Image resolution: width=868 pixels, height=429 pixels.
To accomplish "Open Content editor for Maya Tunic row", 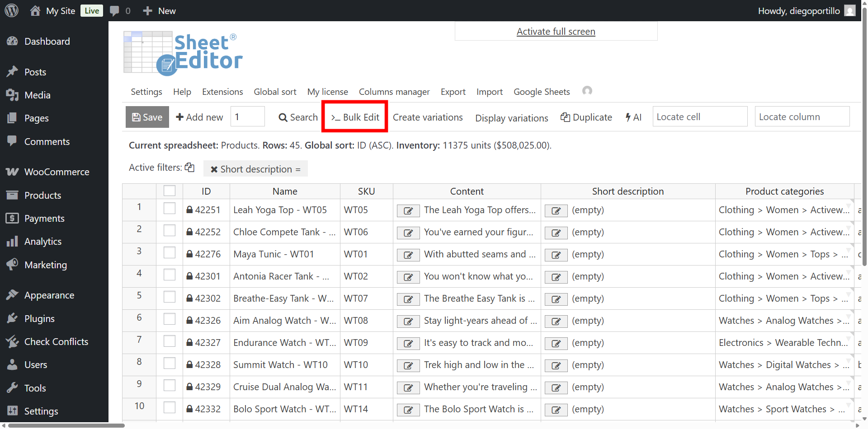I will click(x=408, y=255).
